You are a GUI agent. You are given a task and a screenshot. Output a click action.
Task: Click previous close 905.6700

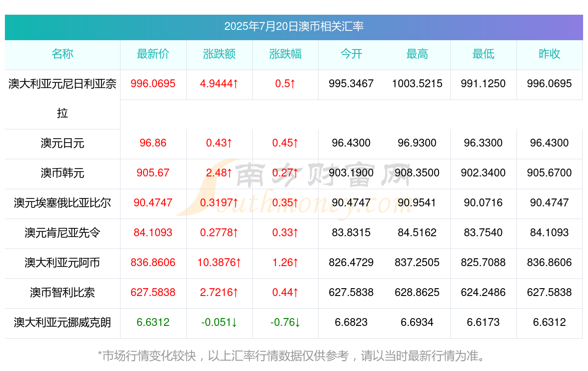(x=550, y=173)
